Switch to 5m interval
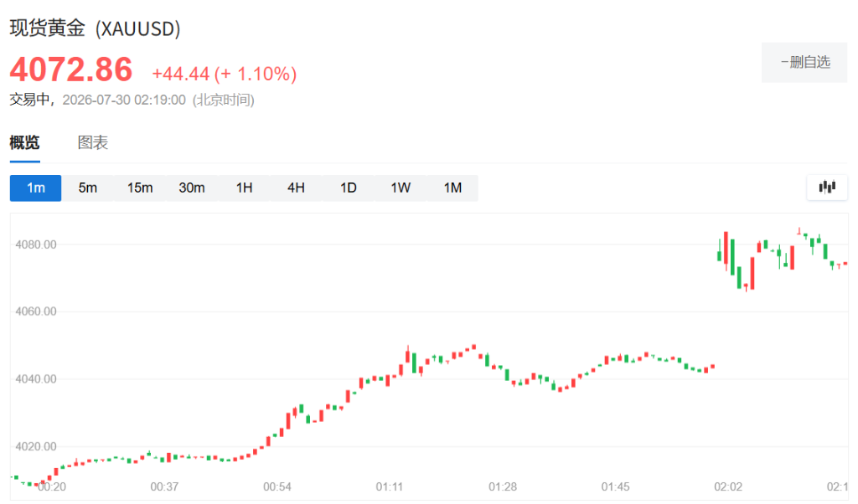This screenshot has width=858, height=504. [87, 188]
